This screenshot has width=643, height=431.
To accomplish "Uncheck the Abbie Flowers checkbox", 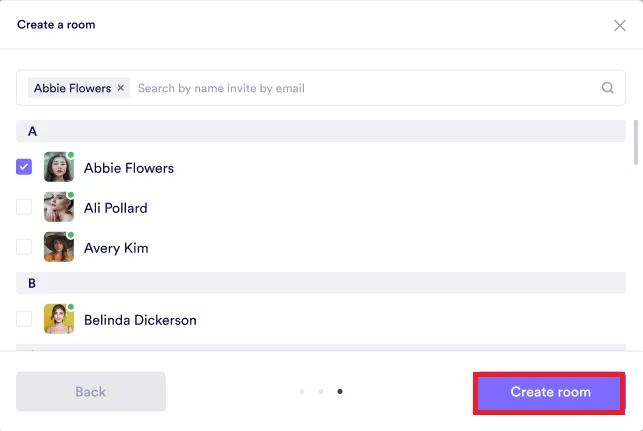I will coord(24,167).
